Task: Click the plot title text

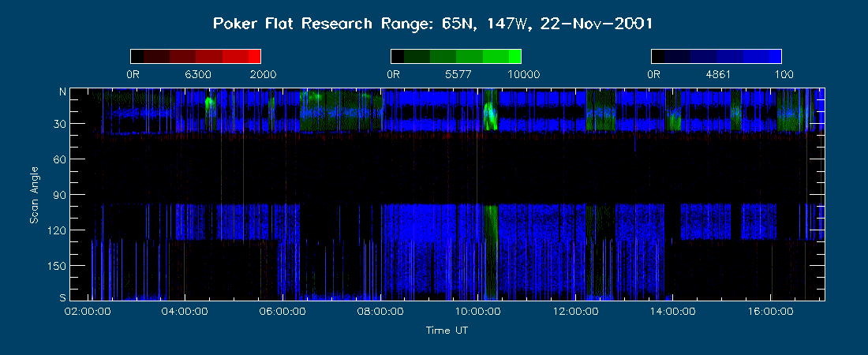Action: tap(433, 24)
